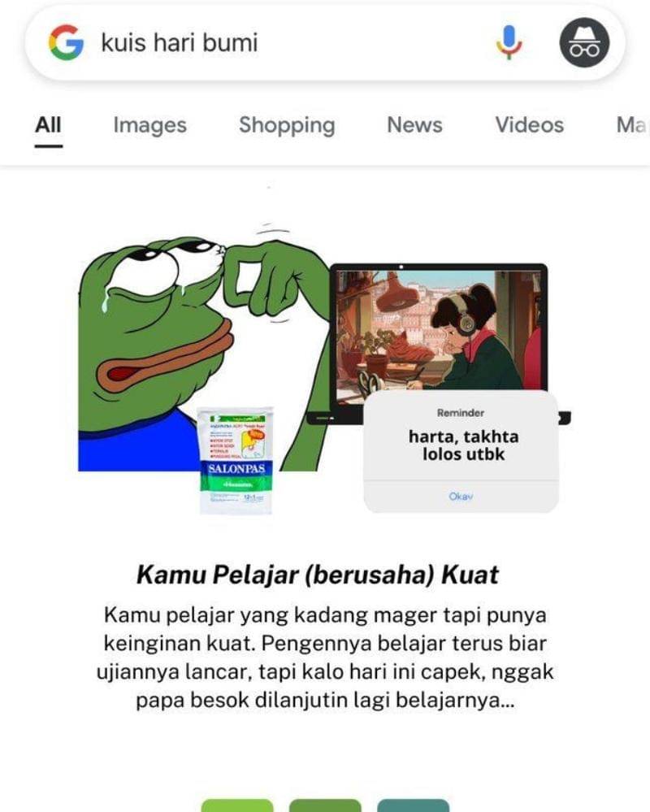
Task: Tap the Salonpas package image
Action: (236, 460)
